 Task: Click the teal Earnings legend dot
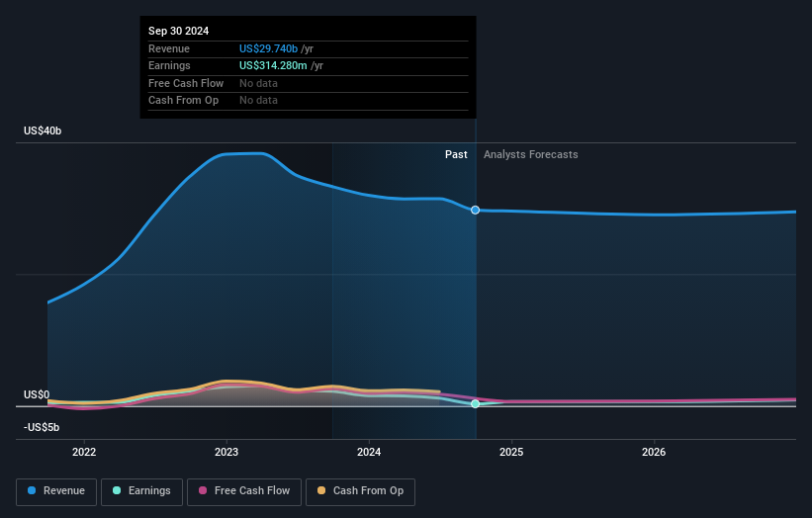coord(117,490)
